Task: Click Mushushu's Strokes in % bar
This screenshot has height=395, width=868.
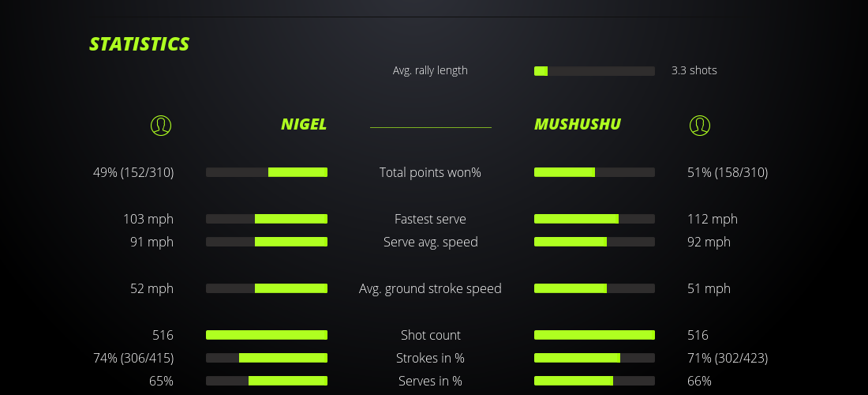Action: [594, 358]
